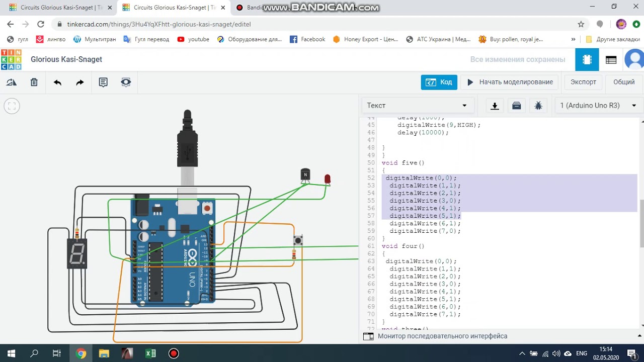Open Другие закладки folder
This screenshot has width=644, height=362.
tap(613, 39)
